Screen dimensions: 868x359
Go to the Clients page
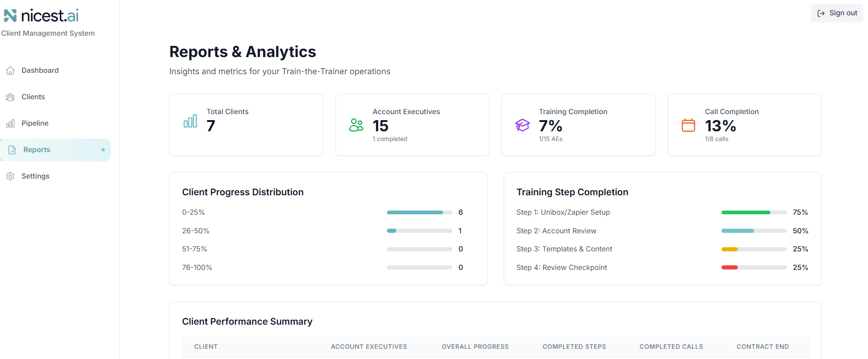point(56,97)
